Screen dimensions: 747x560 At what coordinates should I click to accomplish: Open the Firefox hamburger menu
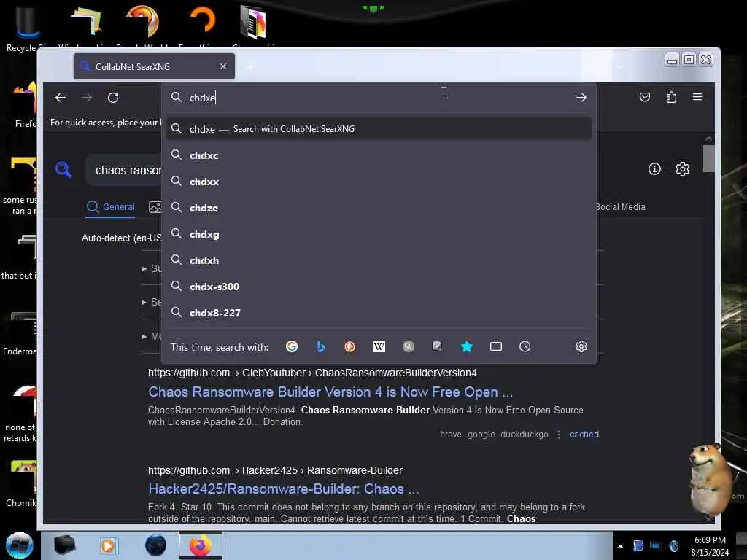(697, 97)
